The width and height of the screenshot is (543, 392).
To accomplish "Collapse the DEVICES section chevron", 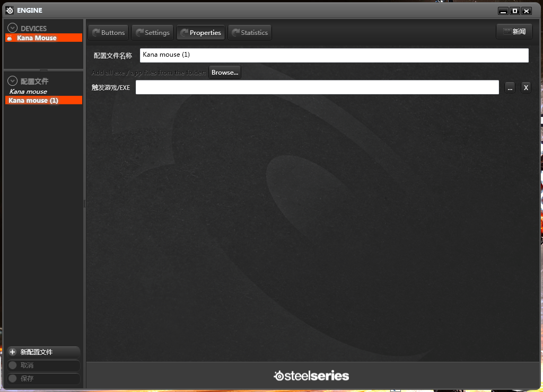I will click(x=13, y=28).
